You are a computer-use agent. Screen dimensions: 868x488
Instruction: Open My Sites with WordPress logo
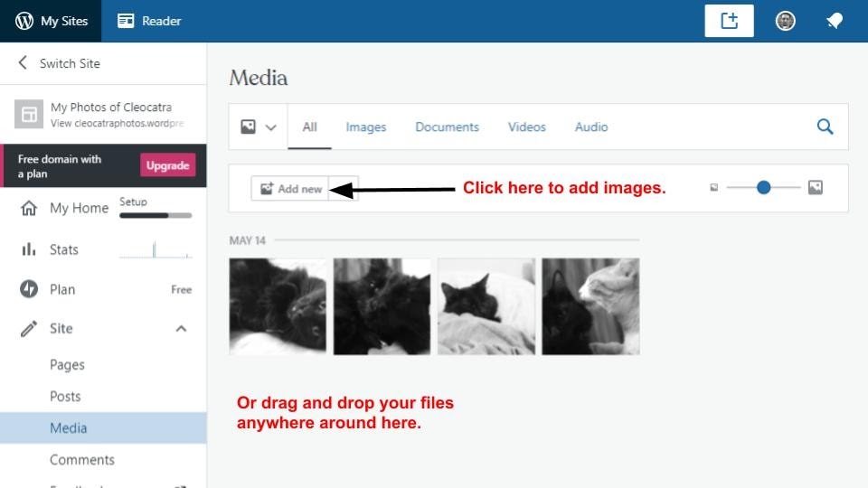[51, 21]
